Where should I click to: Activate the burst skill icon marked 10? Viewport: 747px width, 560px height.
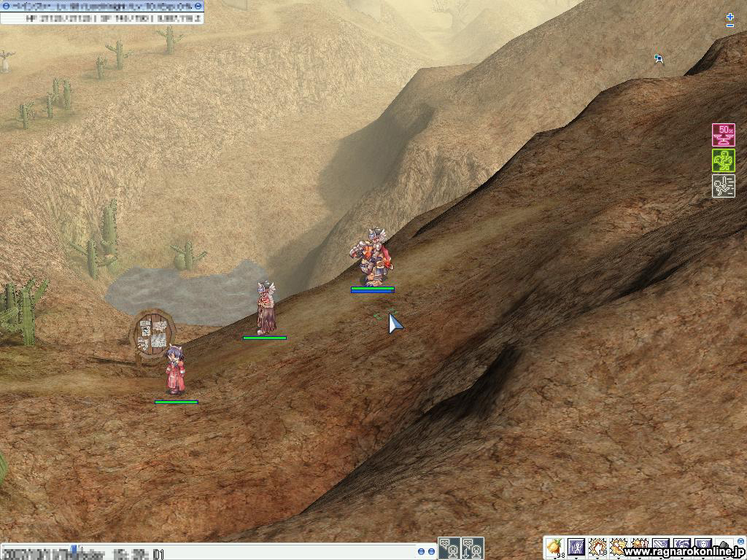(598, 547)
